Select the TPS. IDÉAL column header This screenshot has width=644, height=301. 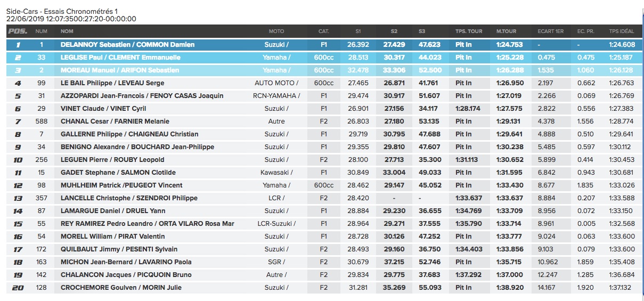click(622, 31)
